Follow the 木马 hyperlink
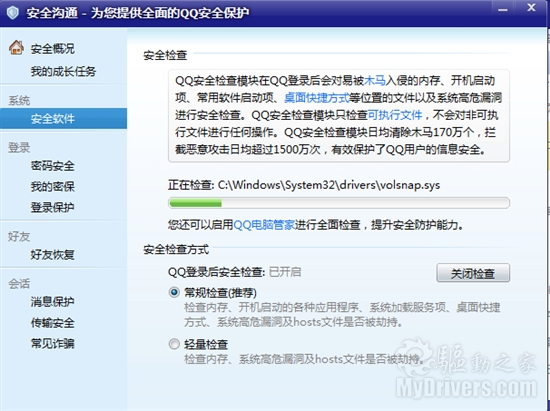 [x=375, y=81]
